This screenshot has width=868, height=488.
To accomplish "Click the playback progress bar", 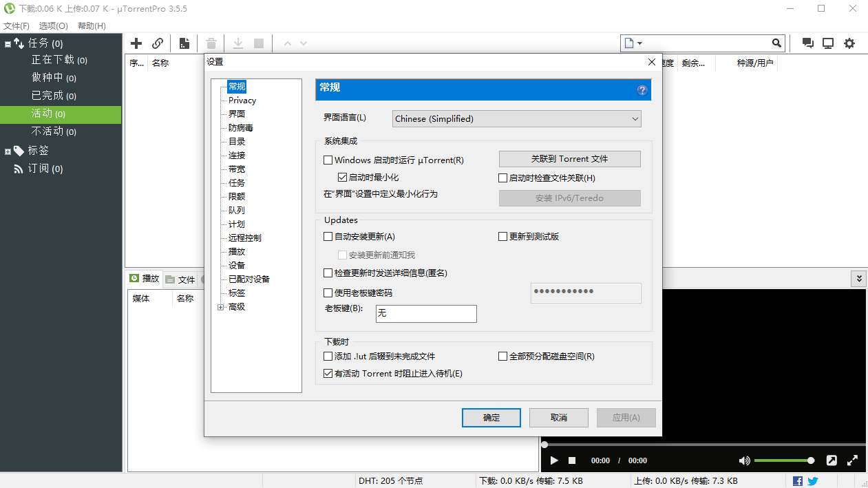I will pos(703,445).
